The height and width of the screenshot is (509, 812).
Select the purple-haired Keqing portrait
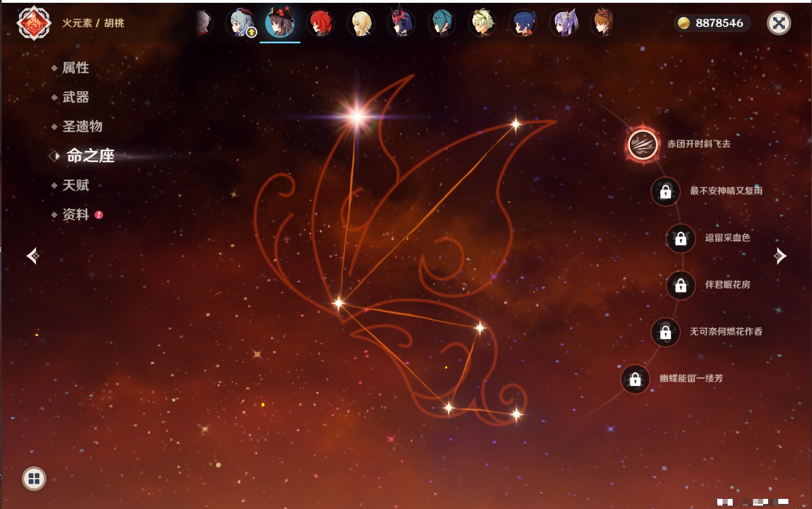click(x=563, y=23)
